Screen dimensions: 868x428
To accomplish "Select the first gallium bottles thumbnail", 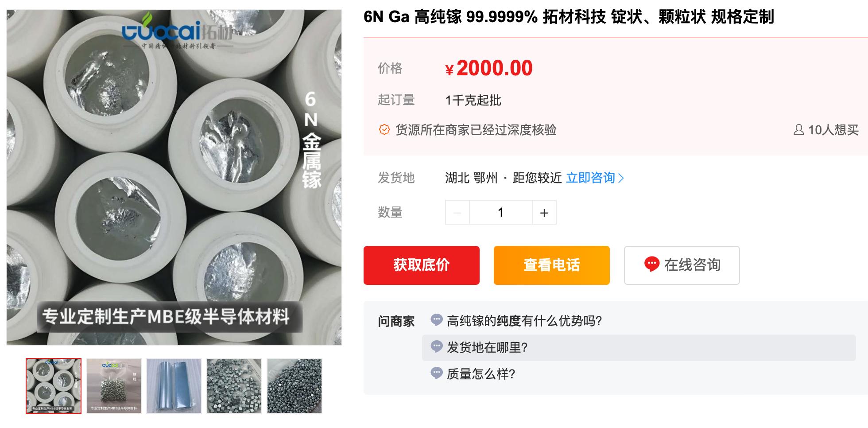I will tap(54, 386).
